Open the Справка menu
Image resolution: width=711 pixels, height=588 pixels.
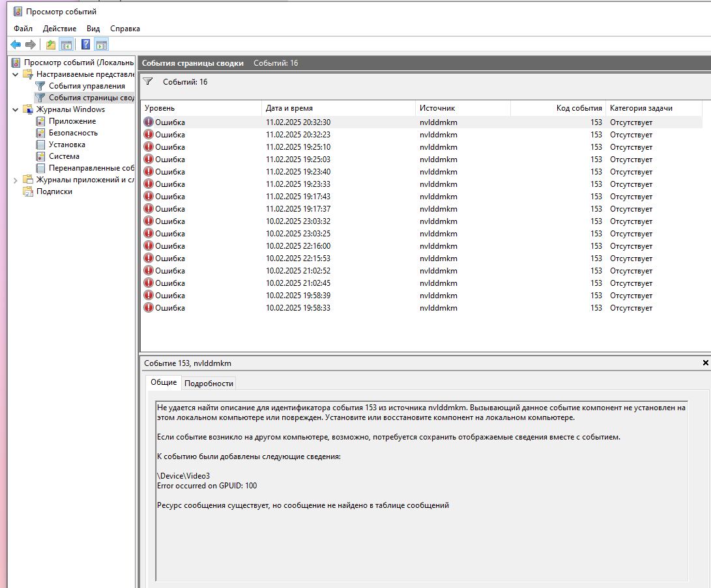[x=124, y=29]
